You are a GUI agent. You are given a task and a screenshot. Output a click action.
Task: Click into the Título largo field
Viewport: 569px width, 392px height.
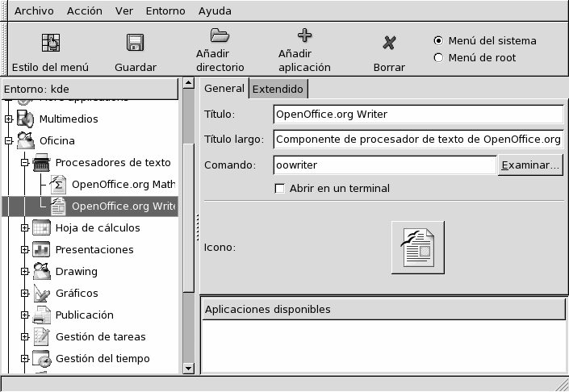418,140
